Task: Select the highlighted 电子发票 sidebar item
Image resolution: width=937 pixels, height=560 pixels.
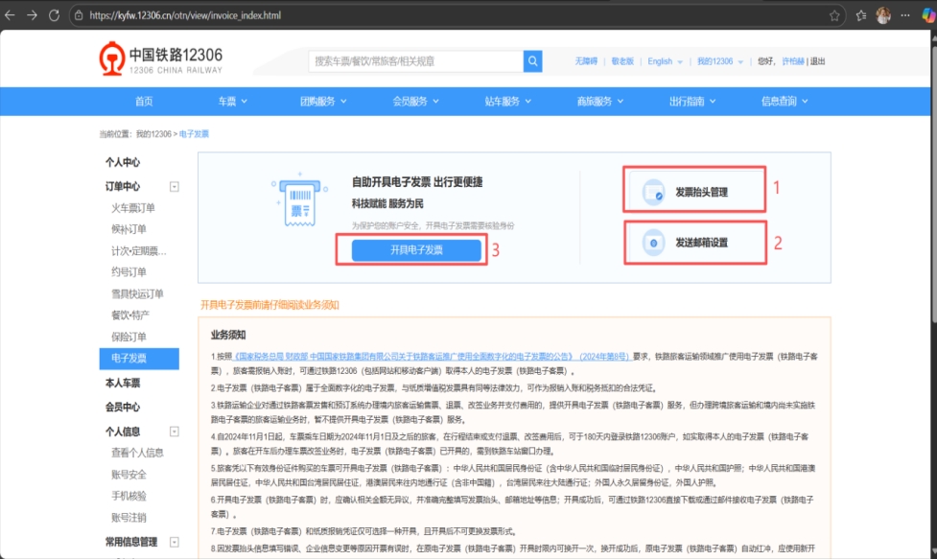Action: point(139,359)
